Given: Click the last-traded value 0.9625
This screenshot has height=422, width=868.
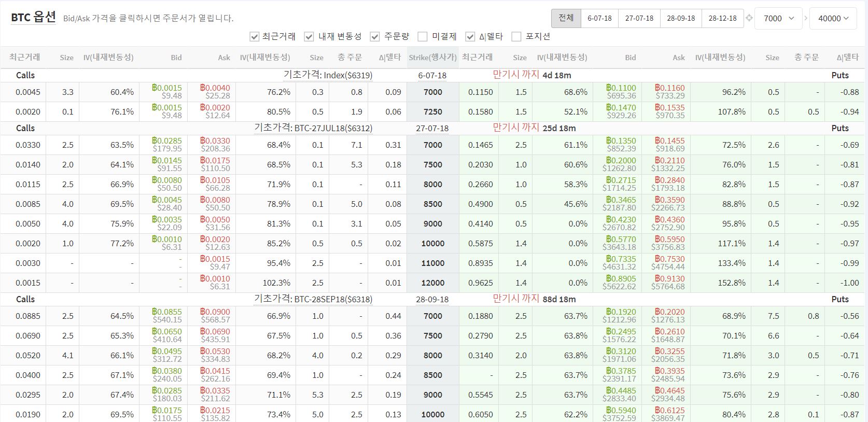Looking at the screenshot, I should click(x=481, y=283).
